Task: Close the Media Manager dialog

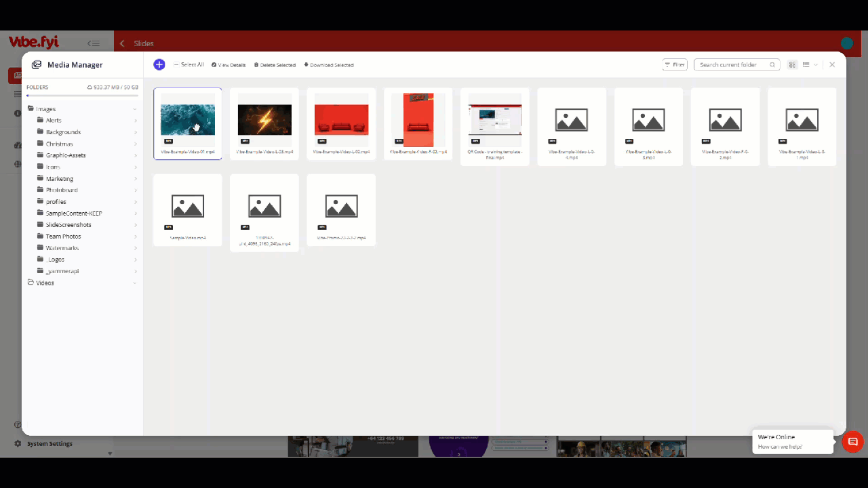Action: click(x=832, y=65)
